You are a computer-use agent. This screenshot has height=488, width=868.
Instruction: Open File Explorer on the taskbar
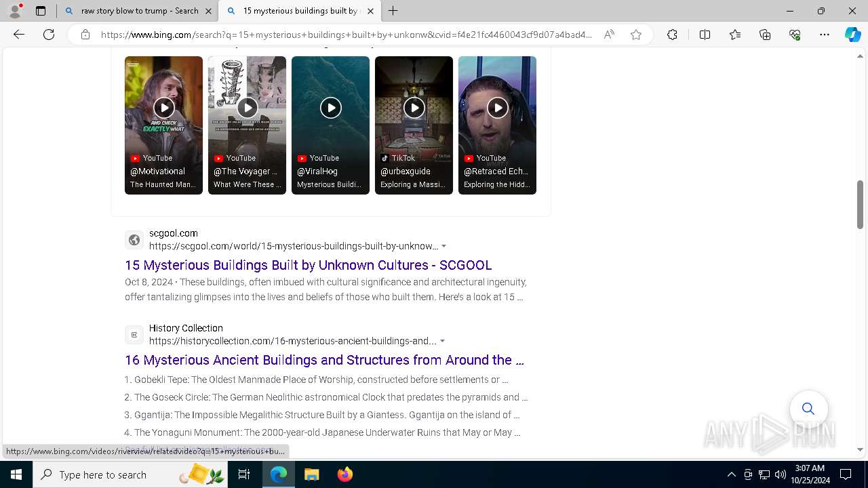coord(311,474)
